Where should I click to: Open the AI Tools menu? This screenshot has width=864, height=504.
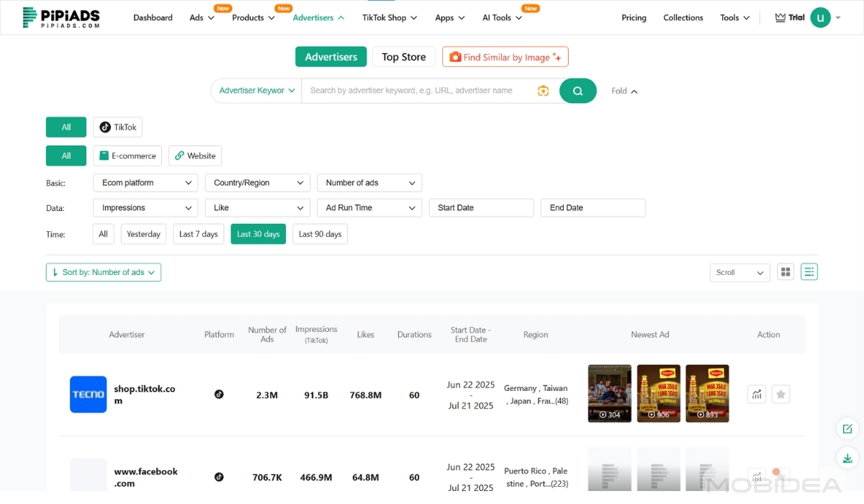502,17
